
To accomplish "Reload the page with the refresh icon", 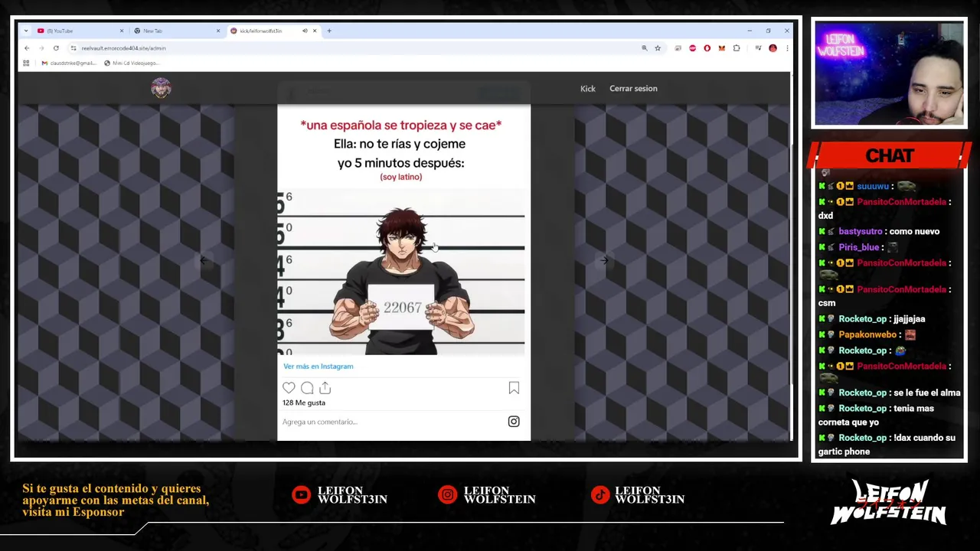I will point(56,48).
